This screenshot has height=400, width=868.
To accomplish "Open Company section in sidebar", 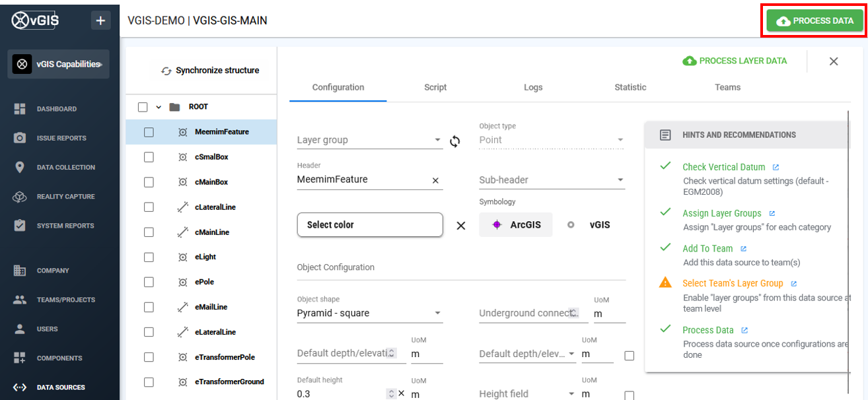I will [x=52, y=271].
